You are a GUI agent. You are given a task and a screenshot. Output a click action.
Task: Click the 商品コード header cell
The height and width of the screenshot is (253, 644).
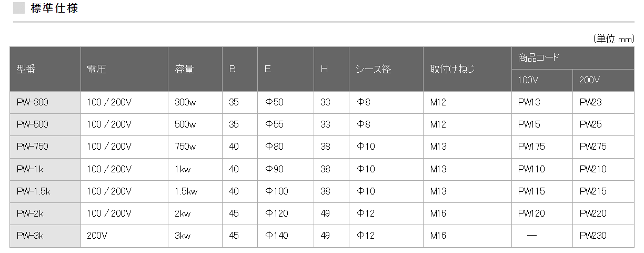coord(539,58)
